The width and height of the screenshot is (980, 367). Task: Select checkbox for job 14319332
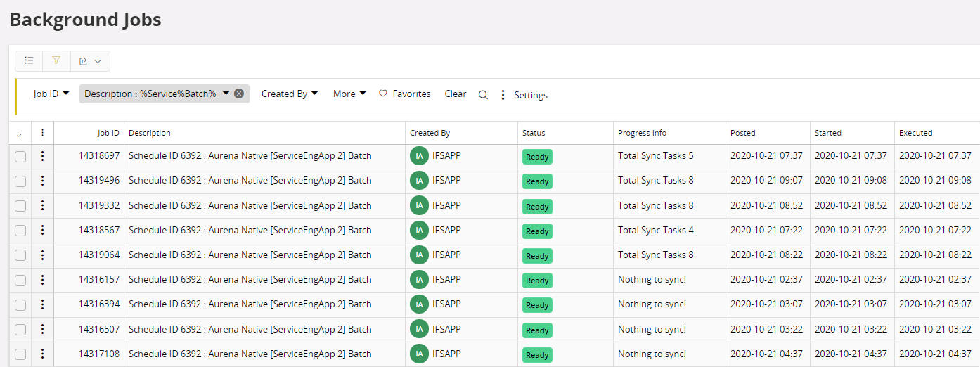tap(20, 206)
